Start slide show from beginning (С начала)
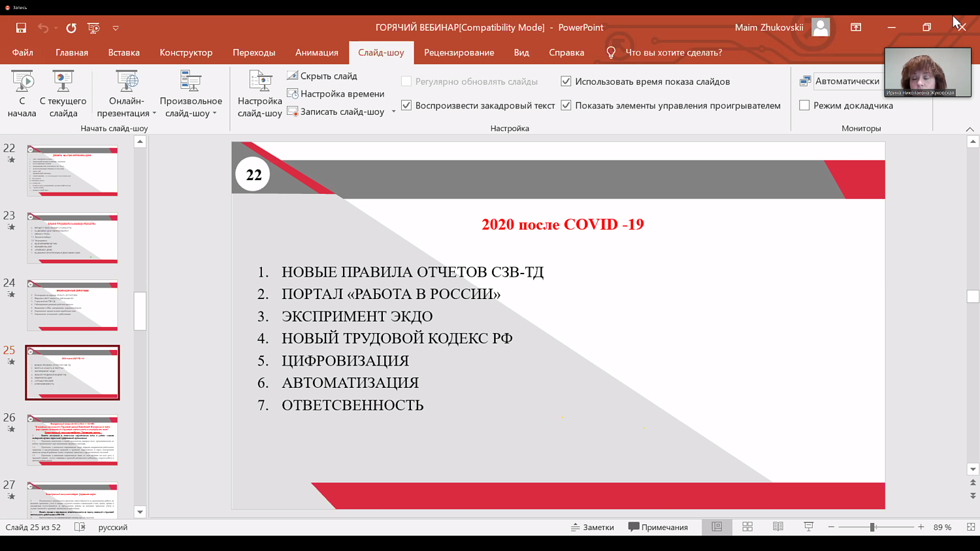This screenshot has height=551, width=980. click(22, 94)
